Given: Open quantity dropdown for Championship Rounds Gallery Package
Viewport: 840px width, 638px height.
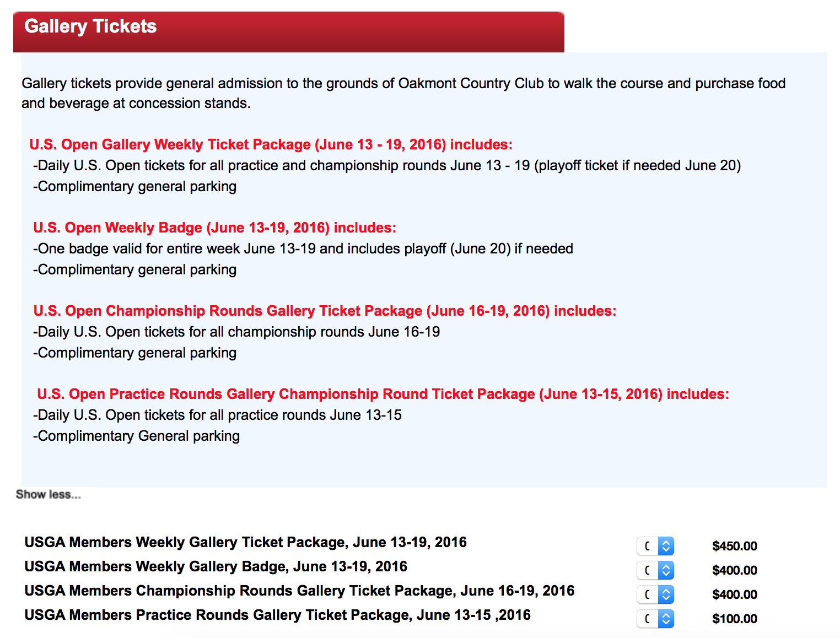Looking at the screenshot, I should coord(655,594).
